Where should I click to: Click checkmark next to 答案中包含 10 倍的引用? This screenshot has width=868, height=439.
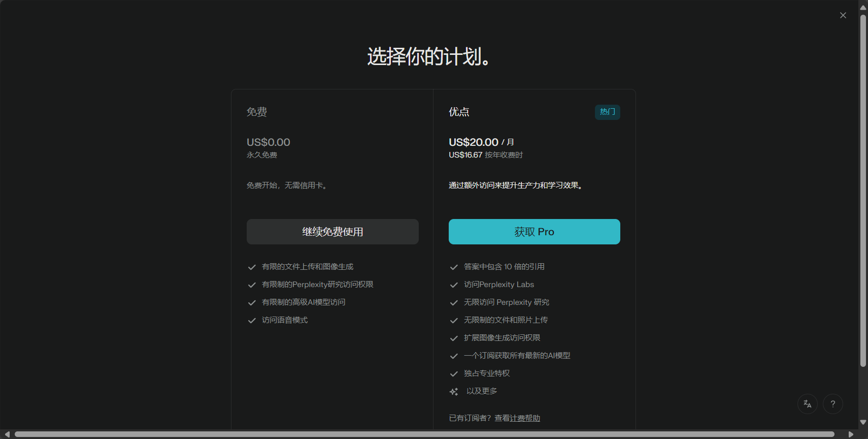point(454,267)
